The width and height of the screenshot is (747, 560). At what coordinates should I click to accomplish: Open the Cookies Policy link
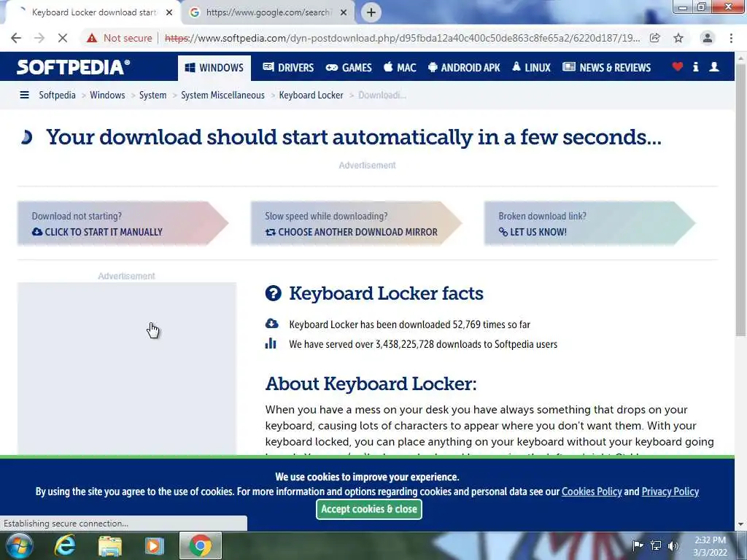592,491
